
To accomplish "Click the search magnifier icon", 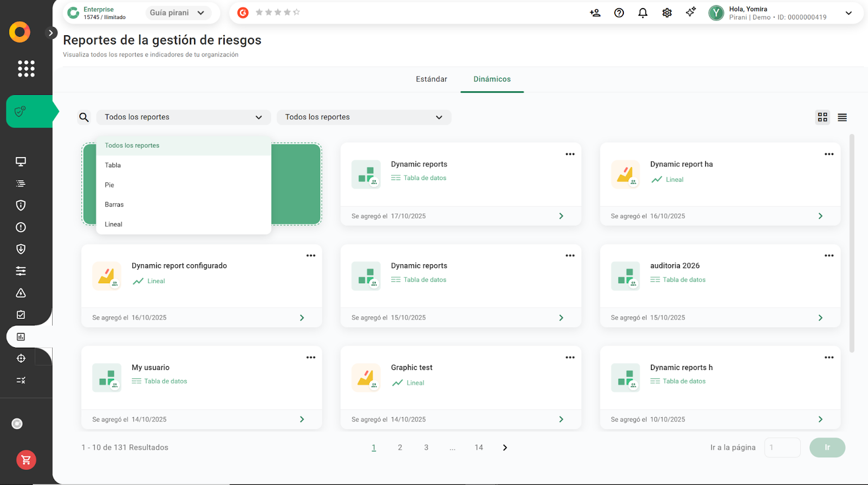I will pos(84,117).
